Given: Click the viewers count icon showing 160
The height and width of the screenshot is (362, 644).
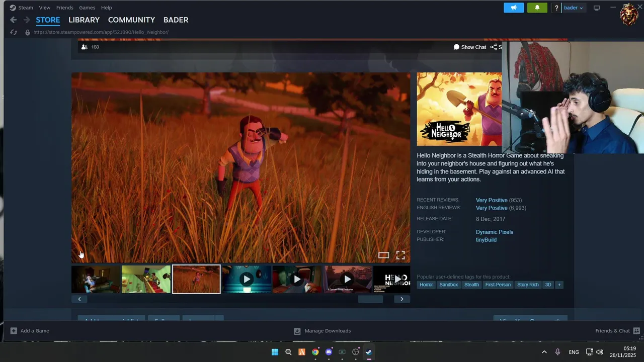Looking at the screenshot, I should (x=84, y=47).
